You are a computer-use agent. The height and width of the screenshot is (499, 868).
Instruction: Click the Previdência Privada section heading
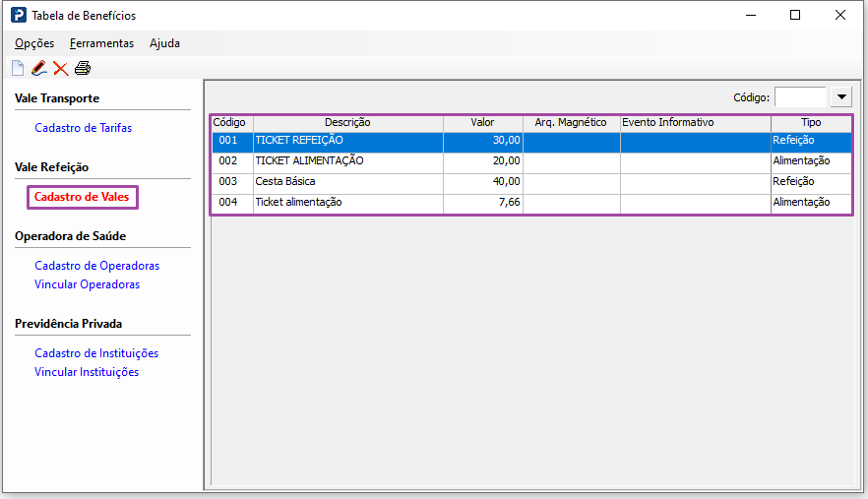click(x=68, y=324)
